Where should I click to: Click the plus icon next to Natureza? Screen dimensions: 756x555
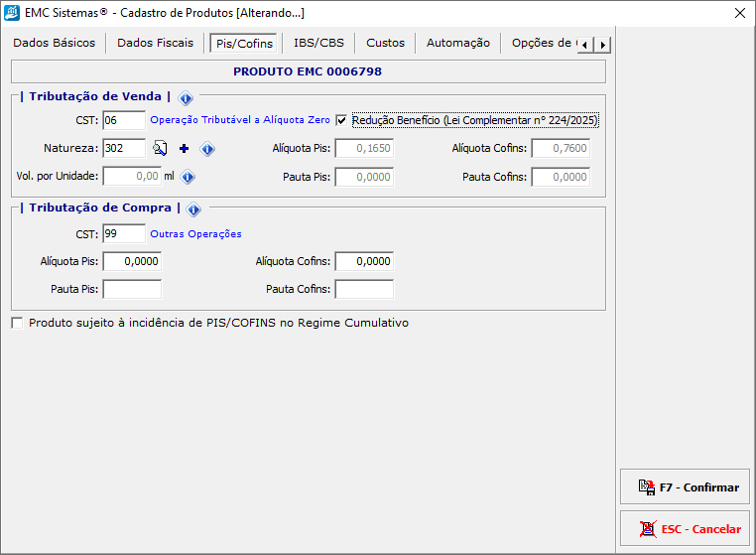coord(184,149)
